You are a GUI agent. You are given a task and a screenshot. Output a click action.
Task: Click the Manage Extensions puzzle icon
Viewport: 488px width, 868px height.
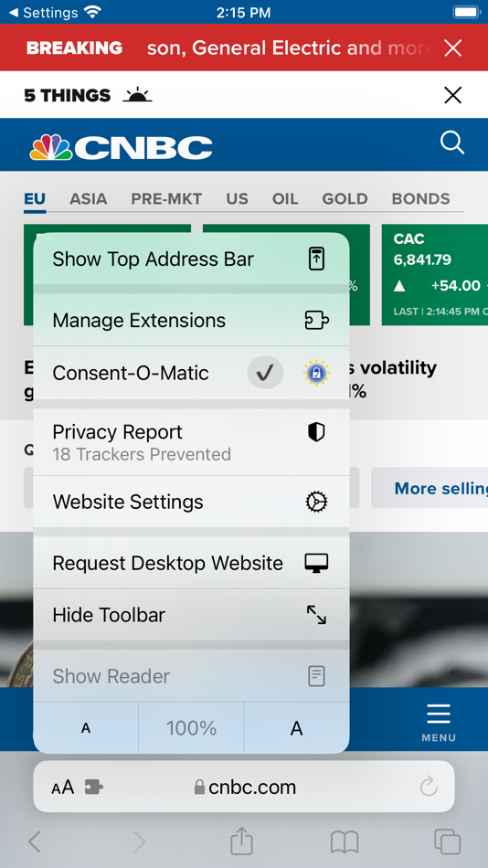[316, 320]
